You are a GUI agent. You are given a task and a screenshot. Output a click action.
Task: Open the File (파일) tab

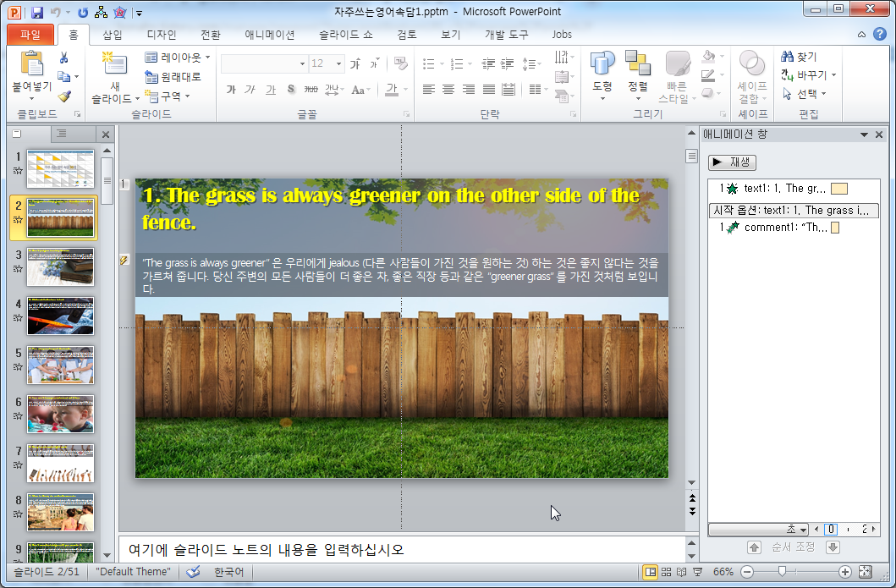point(30,35)
